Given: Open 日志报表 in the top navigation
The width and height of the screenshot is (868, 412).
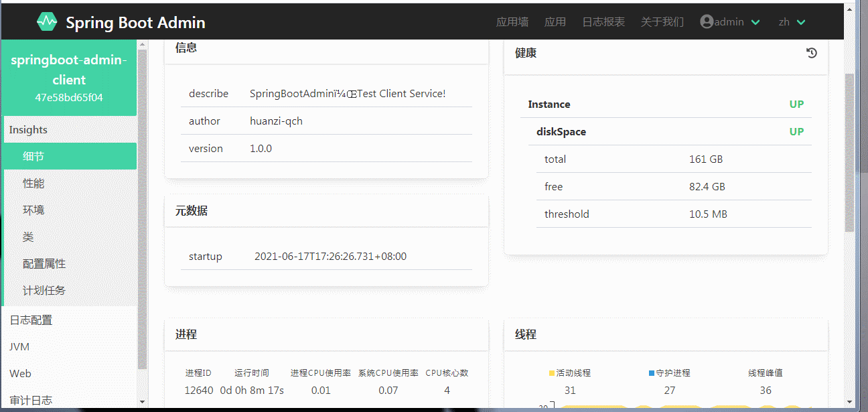Looking at the screenshot, I should coord(603,22).
